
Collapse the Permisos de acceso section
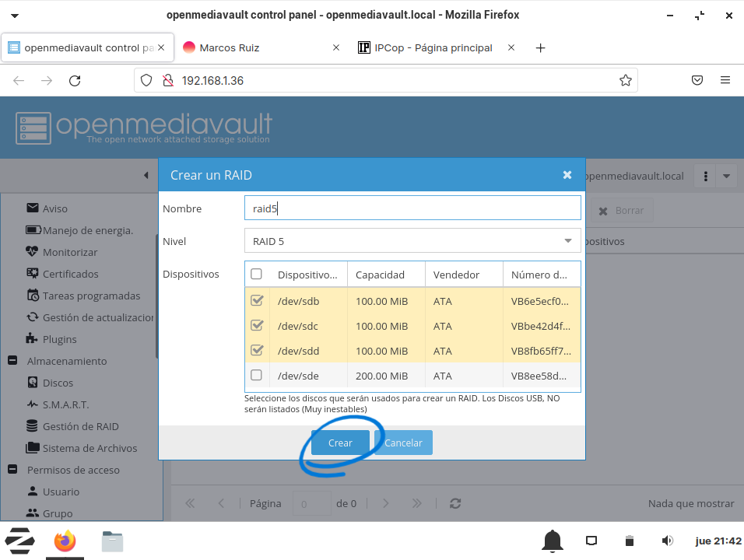pos(12,470)
